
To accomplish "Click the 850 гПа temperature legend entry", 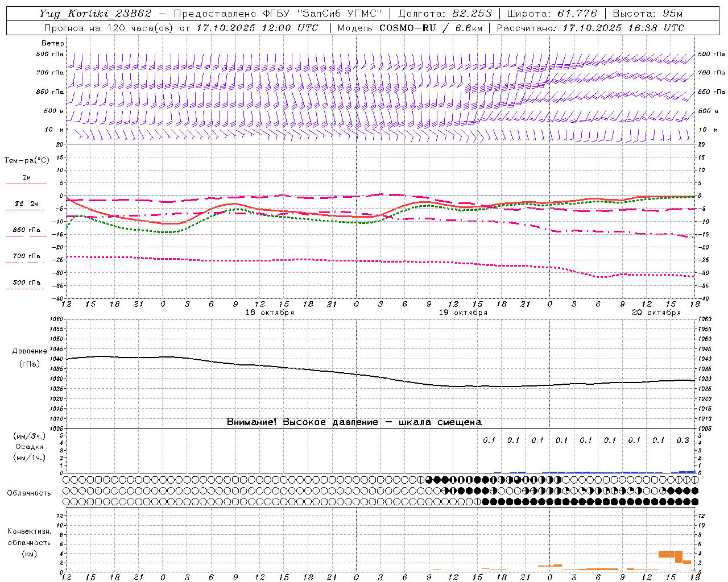I will 27,230.
